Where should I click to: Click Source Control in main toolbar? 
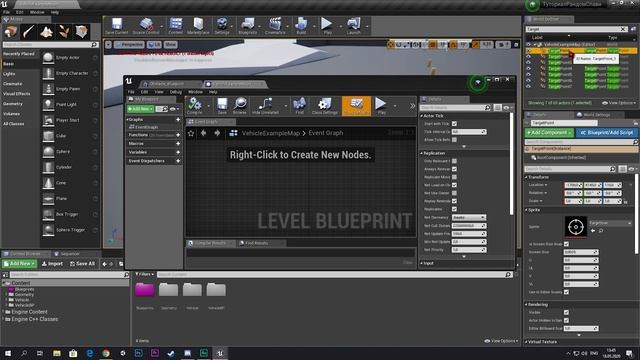(146, 26)
